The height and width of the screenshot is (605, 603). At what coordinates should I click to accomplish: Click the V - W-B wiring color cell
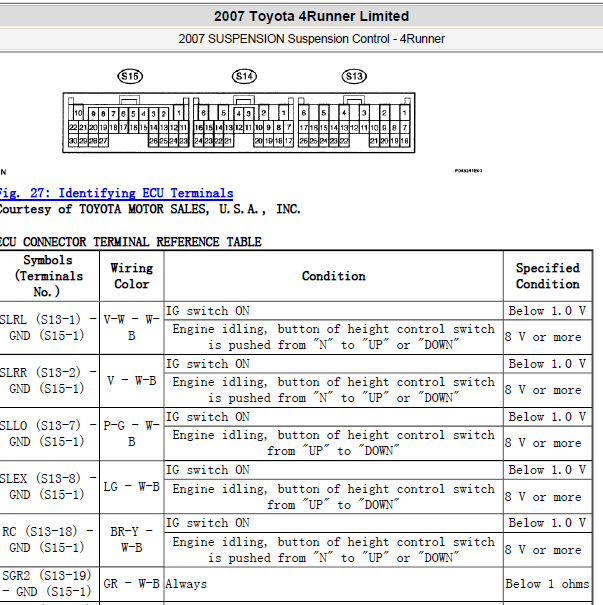pos(132,381)
